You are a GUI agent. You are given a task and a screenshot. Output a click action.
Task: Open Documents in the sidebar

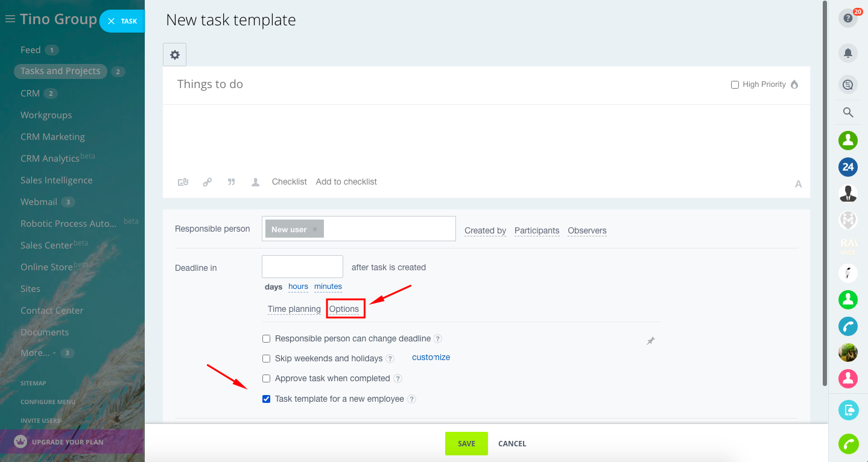click(x=45, y=332)
